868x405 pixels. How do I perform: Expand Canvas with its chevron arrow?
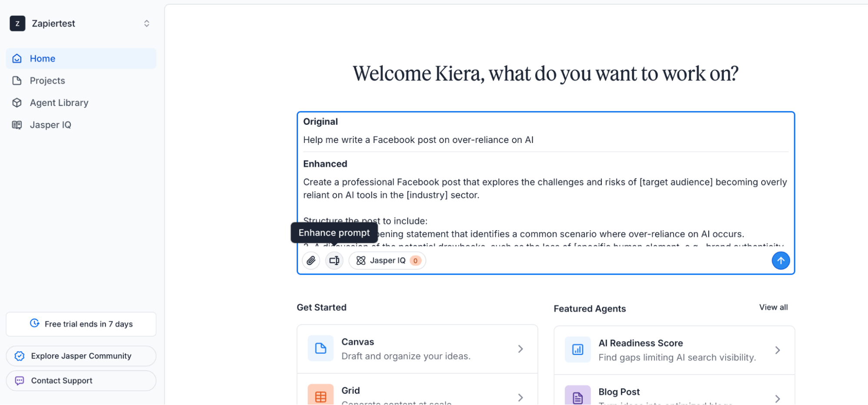tap(521, 349)
